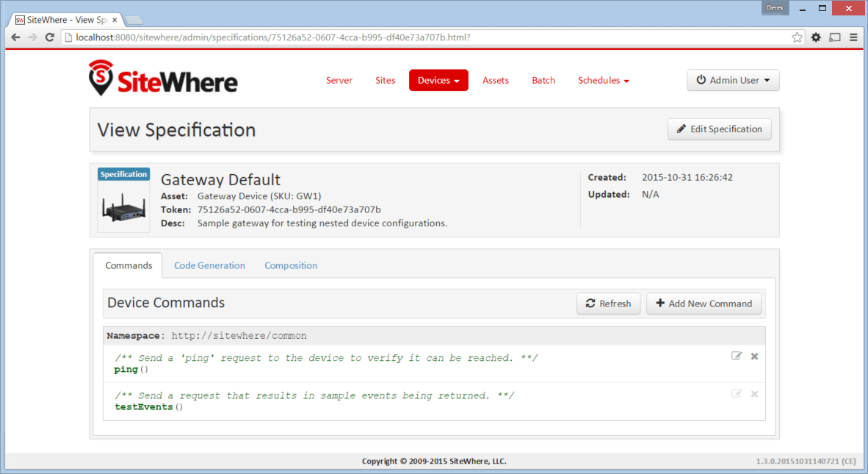Click the Edit Specification button

coord(719,129)
